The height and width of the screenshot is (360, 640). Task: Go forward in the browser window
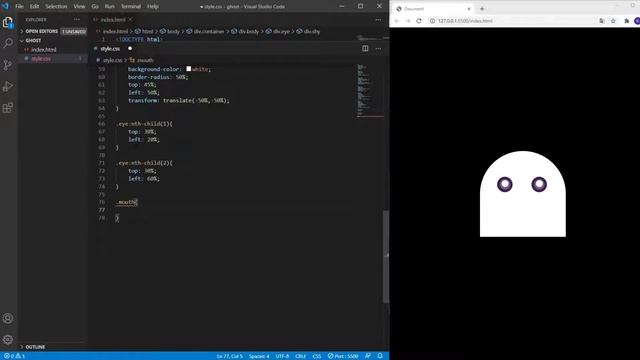tap(408, 21)
